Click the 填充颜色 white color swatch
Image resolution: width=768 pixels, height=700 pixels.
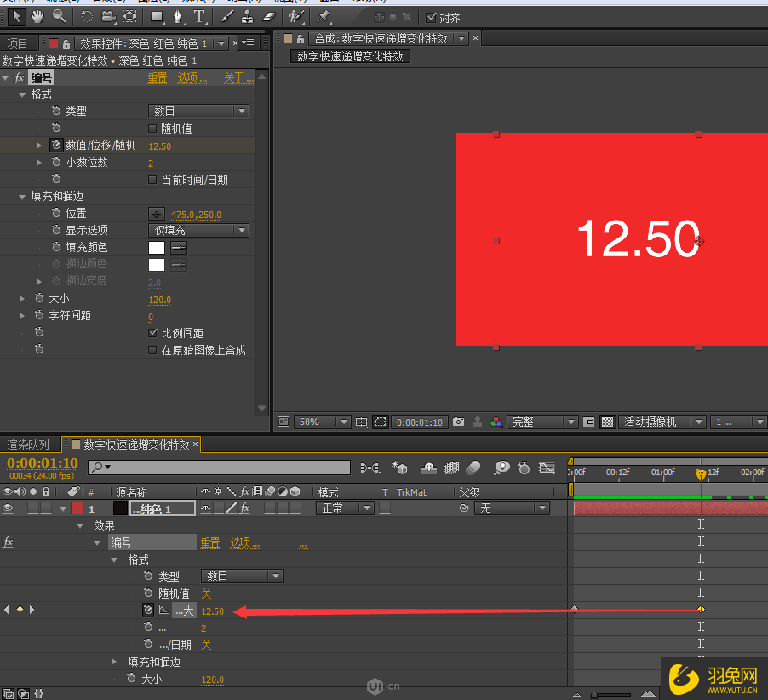point(157,247)
